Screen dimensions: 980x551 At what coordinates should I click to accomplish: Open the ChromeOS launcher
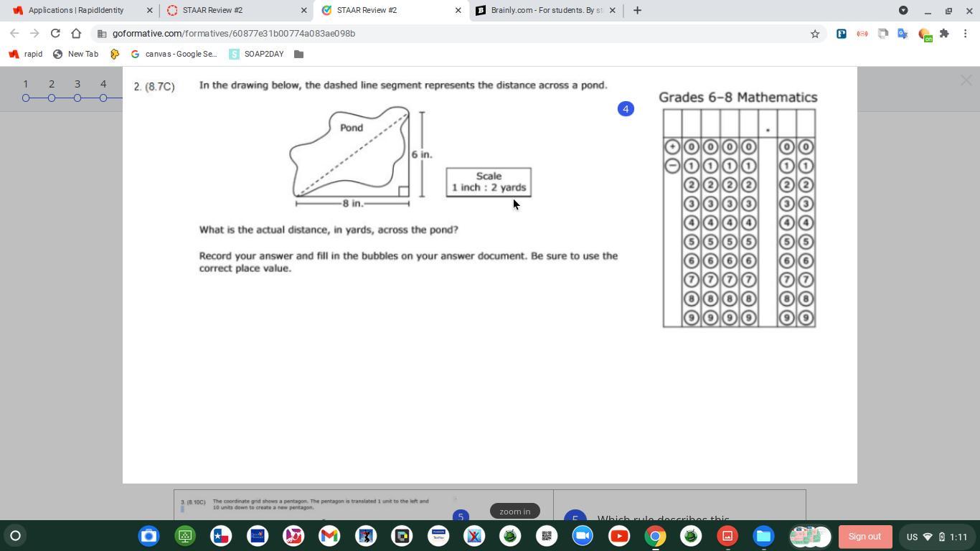tap(15, 536)
